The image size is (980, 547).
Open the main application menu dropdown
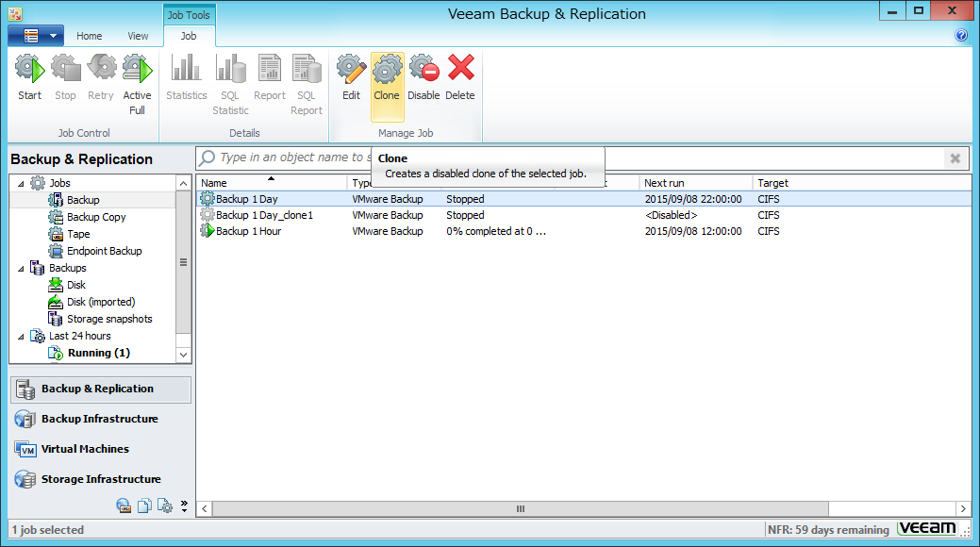point(35,36)
